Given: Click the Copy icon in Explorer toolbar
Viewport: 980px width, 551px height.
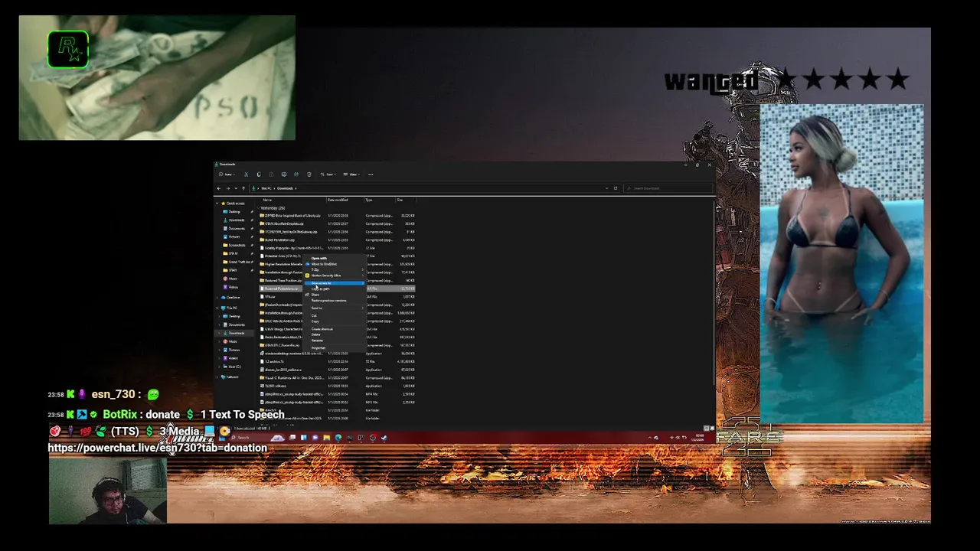Looking at the screenshot, I should pyautogui.click(x=259, y=174).
